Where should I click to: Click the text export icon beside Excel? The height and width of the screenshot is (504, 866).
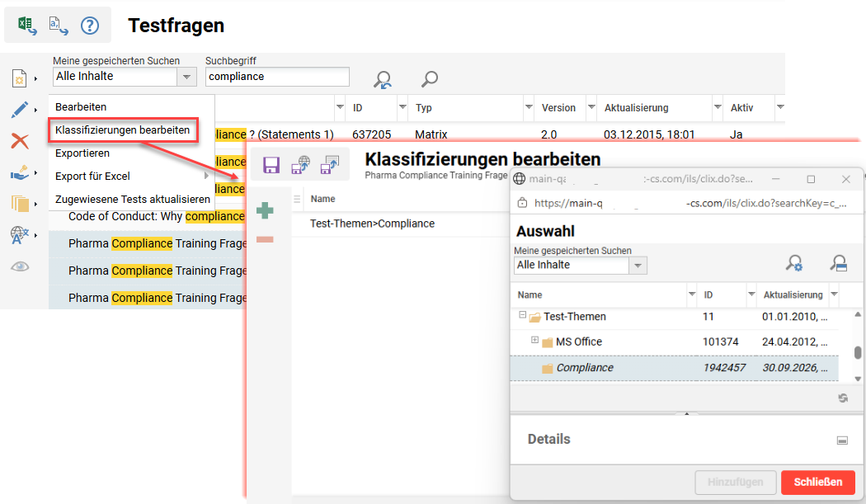pos(59,26)
